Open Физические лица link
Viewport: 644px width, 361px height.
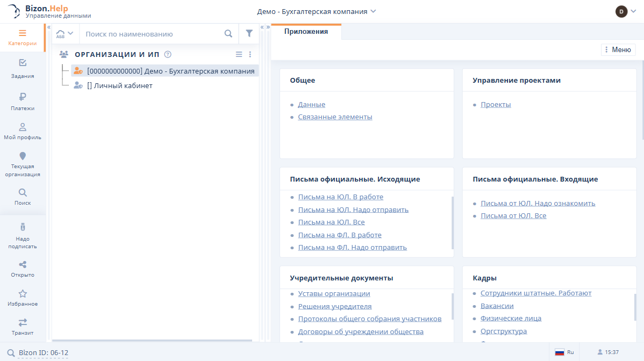[x=511, y=319]
